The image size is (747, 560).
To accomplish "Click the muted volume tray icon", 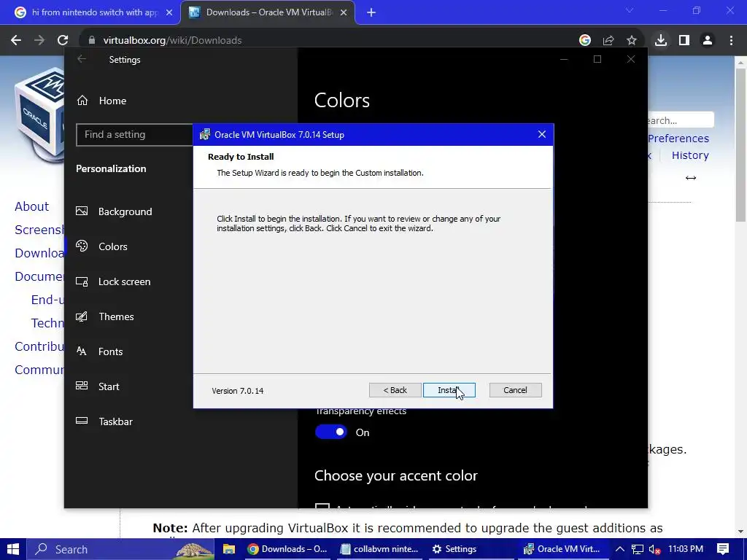I will click(654, 549).
